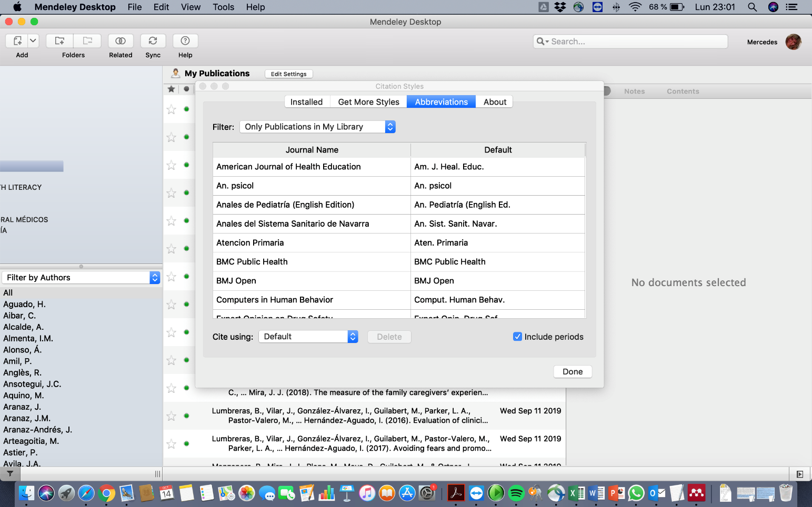Click the Dropbox menu bar icon
The width and height of the screenshot is (812, 507).
560,7
